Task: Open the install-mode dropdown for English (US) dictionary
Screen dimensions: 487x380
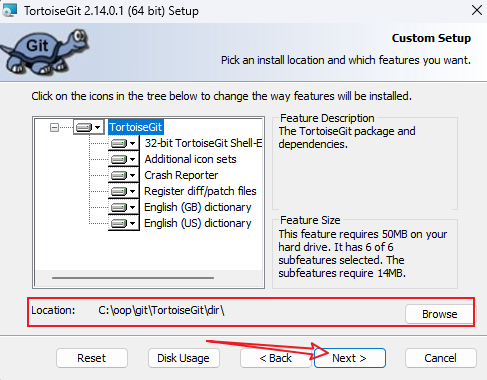Action: 124,223
